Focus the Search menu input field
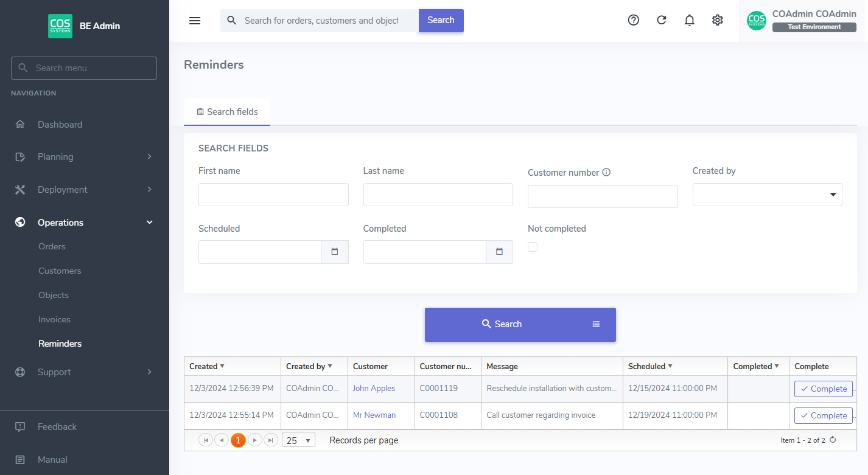 (84, 68)
